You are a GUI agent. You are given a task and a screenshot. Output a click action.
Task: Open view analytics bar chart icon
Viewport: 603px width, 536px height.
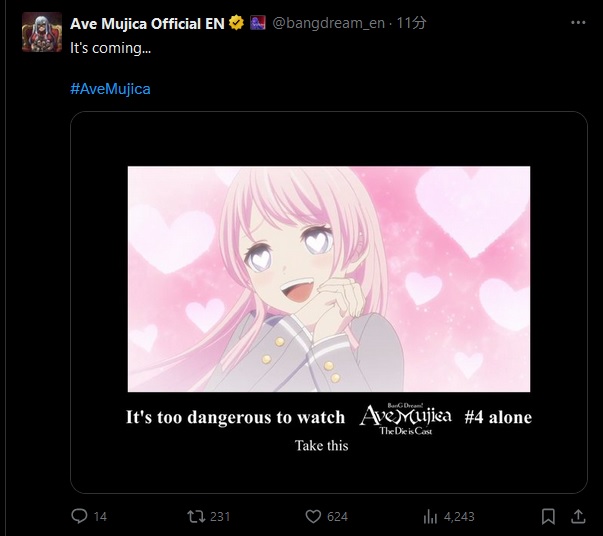coord(430,516)
